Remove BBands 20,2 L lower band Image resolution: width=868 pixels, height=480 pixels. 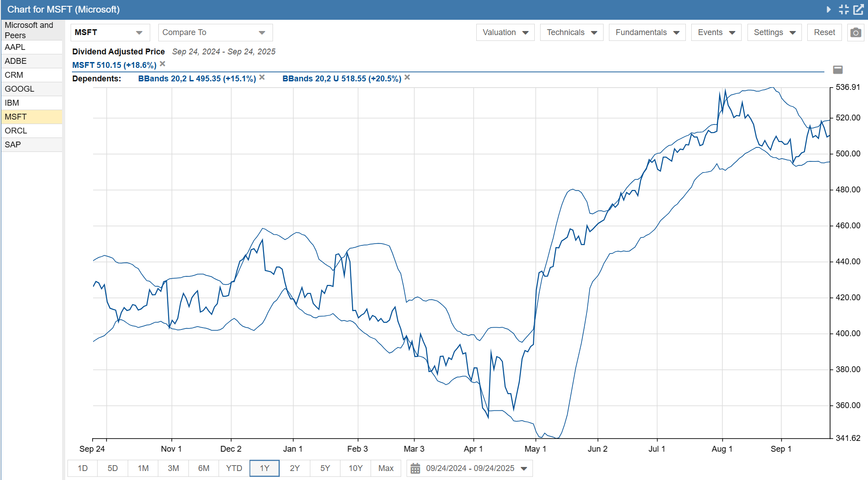click(x=262, y=78)
